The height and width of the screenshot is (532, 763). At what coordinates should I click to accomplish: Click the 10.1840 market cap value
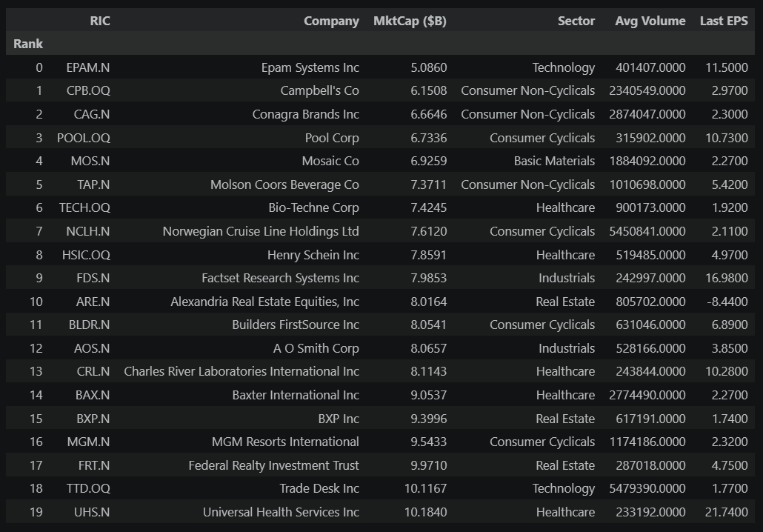[x=426, y=512]
